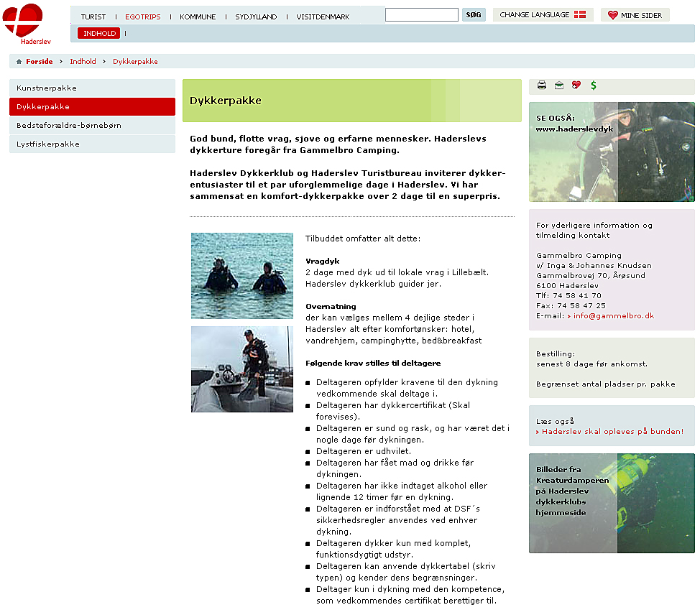The width and height of the screenshot is (700, 615).
Task: Click the 'Overnatning' subheading
Action: tap(331, 307)
